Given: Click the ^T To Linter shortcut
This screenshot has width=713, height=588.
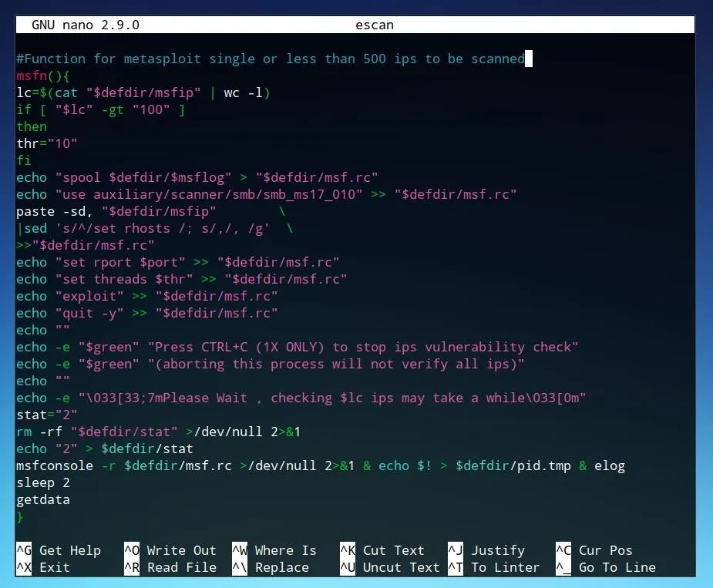Looking at the screenshot, I should click(x=494, y=567).
